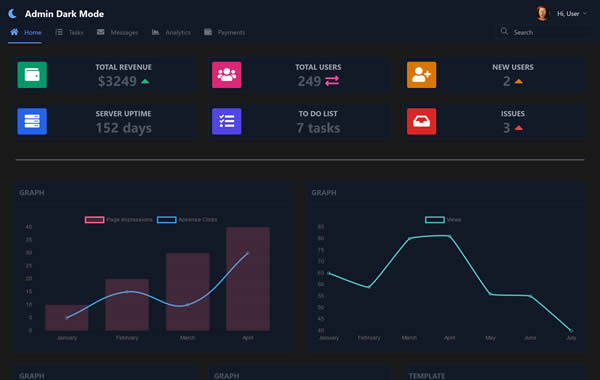This screenshot has width=600, height=380.
Task: Click the green revenue up arrow
Action: coord(145,81)
